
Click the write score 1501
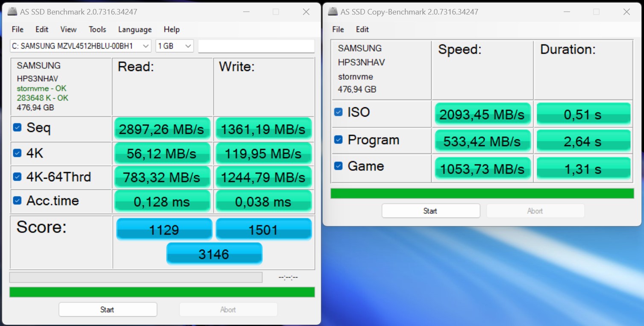click(x=264, y=229)
